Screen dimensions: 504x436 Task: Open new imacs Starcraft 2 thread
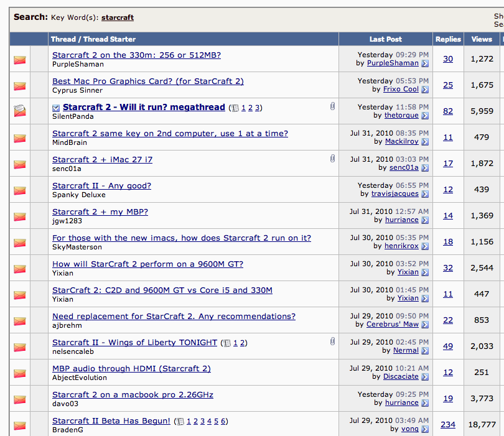pyautogui.click(x=182, y=238)
